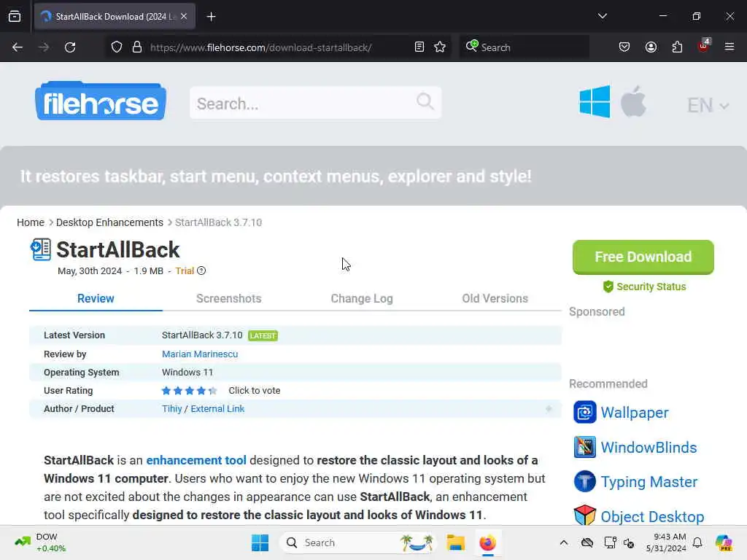The width and height of the screenshot is (747, 560).
Task: Expand the list all tabs chevron
Action: (x=602, y=16)
